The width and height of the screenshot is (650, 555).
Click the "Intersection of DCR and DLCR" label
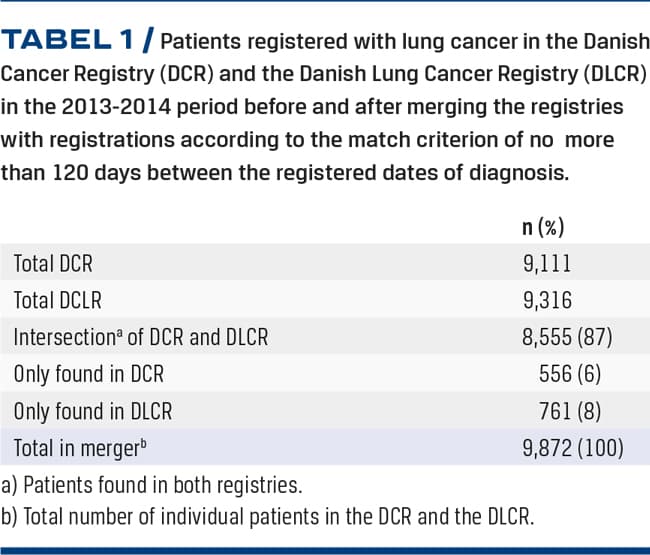pos(141,337)
